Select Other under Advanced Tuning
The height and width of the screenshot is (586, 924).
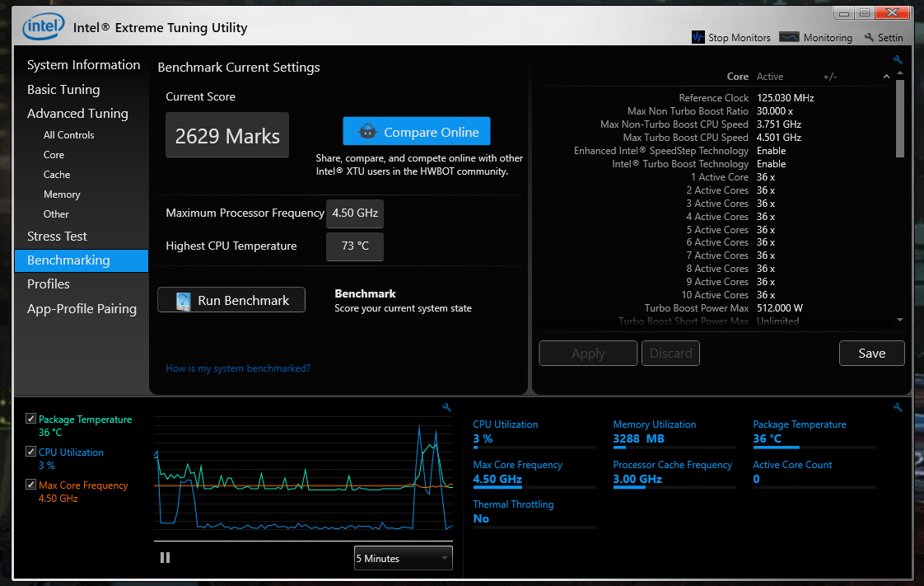click(x=56, y=214)
